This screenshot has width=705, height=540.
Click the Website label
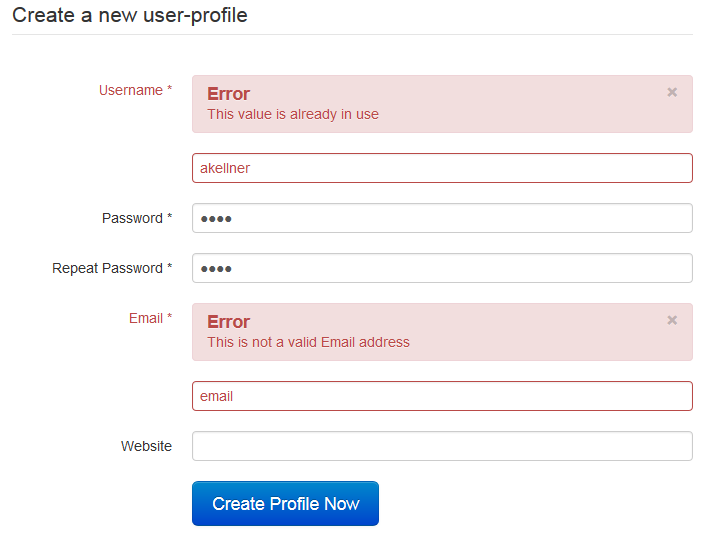(146, 446)
